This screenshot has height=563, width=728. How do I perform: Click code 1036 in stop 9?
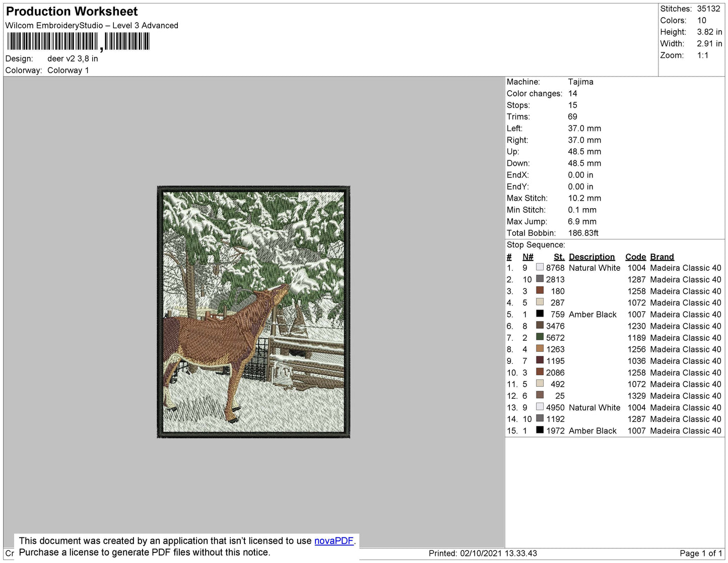click(636, 361)
